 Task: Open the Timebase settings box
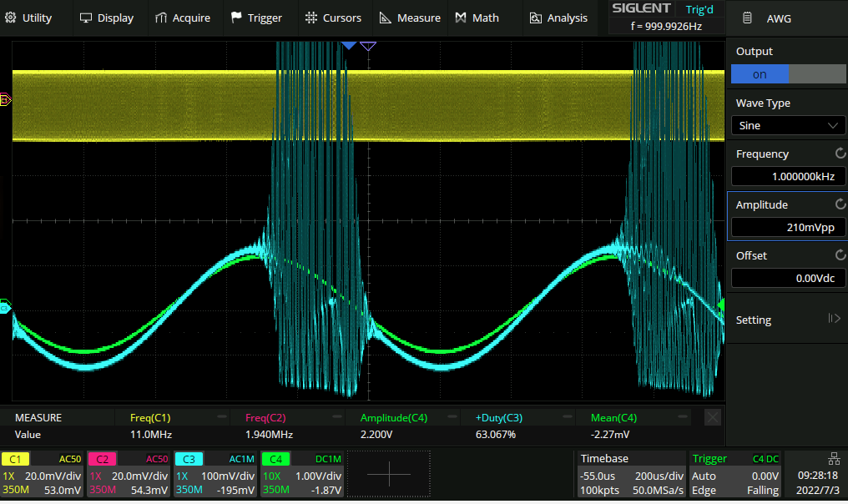pyautogui.click(x=631, y=474)
